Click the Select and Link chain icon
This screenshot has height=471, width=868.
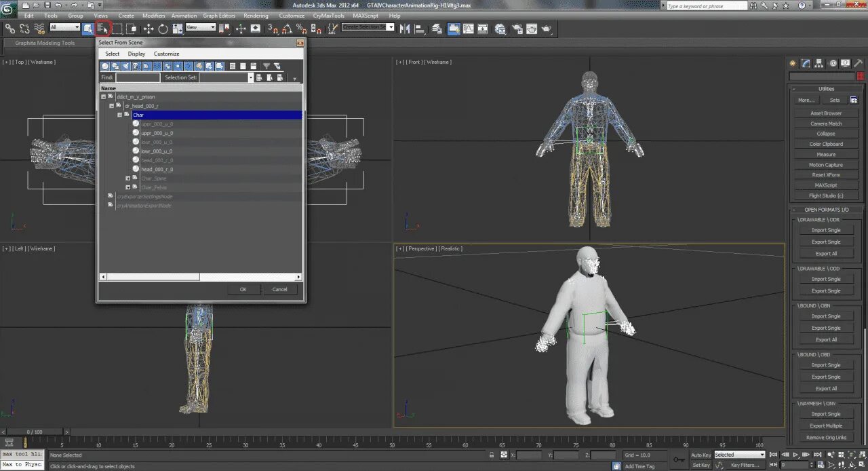(9, 29)
